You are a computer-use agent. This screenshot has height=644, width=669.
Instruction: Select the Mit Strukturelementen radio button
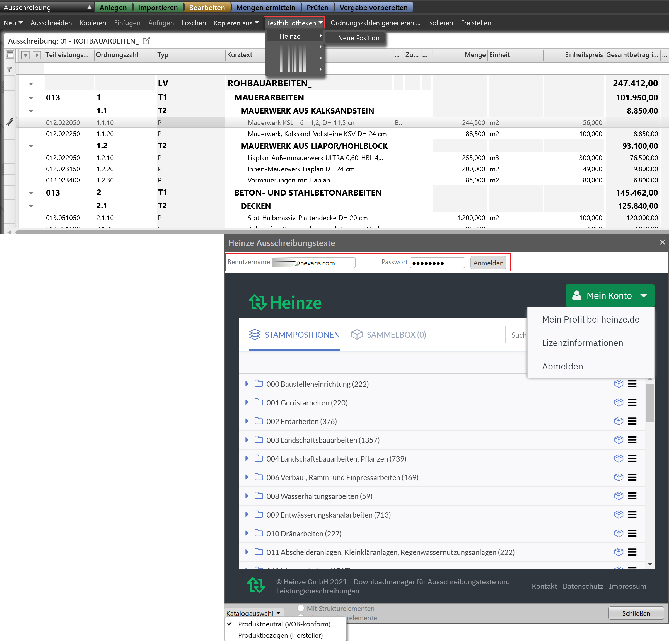[301, 609]
